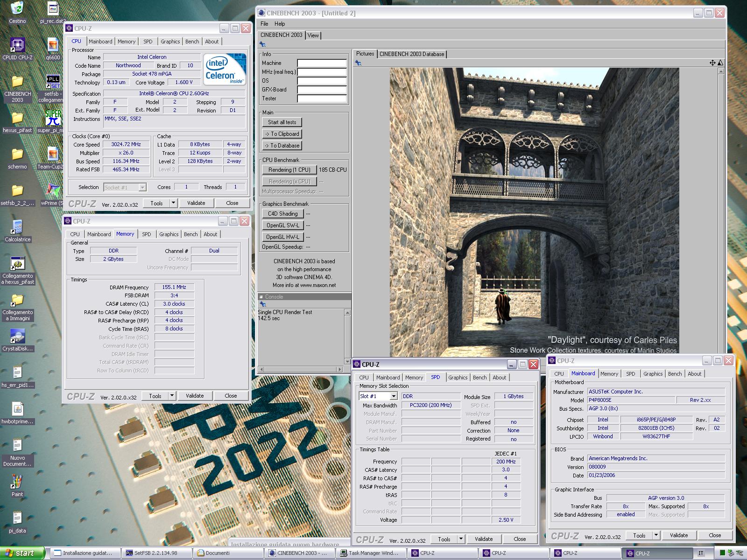Click the console vertical scrollbar down arrow
Screen dimensions: 747x560
pyautogui.click(x=347, y=361)
